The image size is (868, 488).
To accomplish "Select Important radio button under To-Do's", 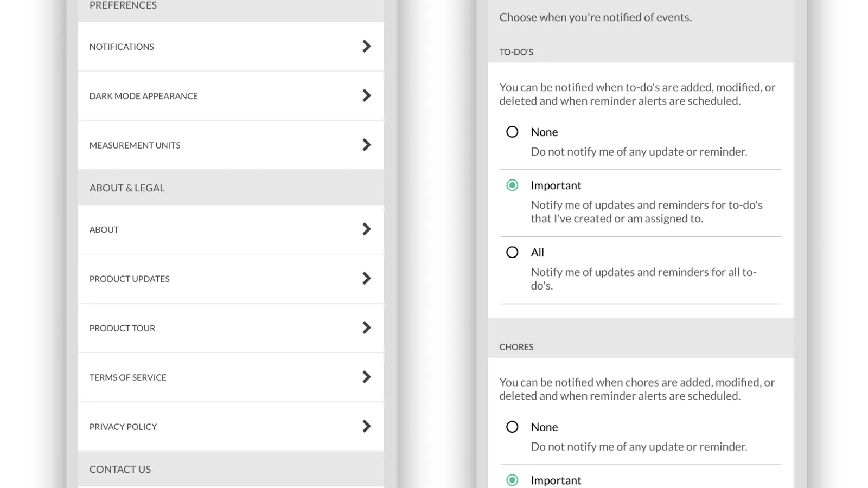I will [512, 185].
